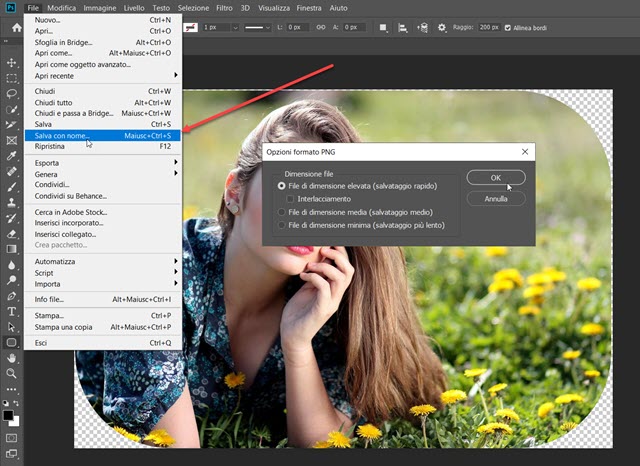
Task: Toggle Quick Mask mode icon
Action: [11, 438]
